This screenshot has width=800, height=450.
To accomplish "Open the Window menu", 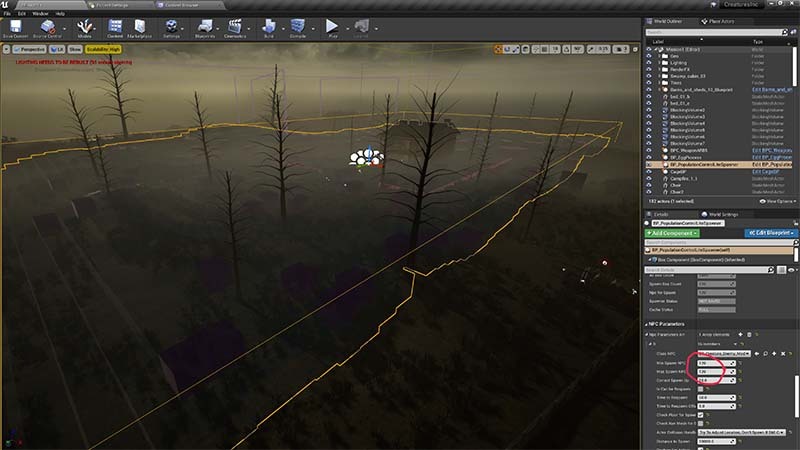I will (x=42, y=14).
